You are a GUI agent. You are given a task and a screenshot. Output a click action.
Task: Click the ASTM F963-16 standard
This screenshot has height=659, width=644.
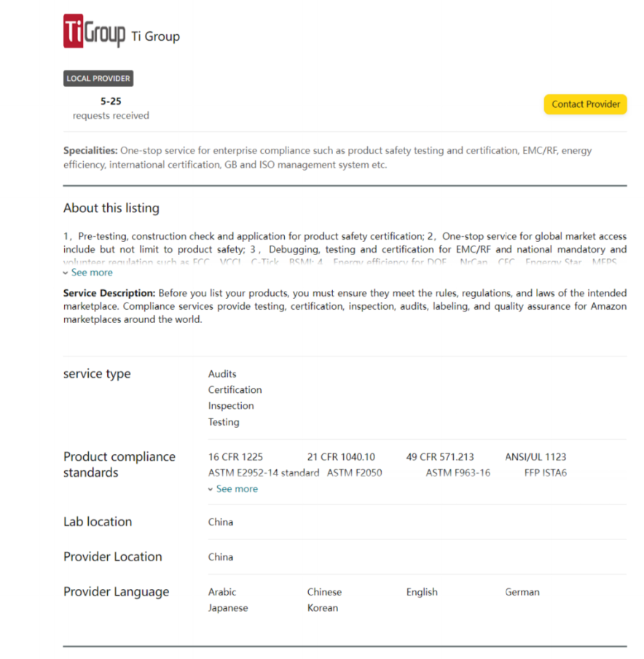point(458,473)
